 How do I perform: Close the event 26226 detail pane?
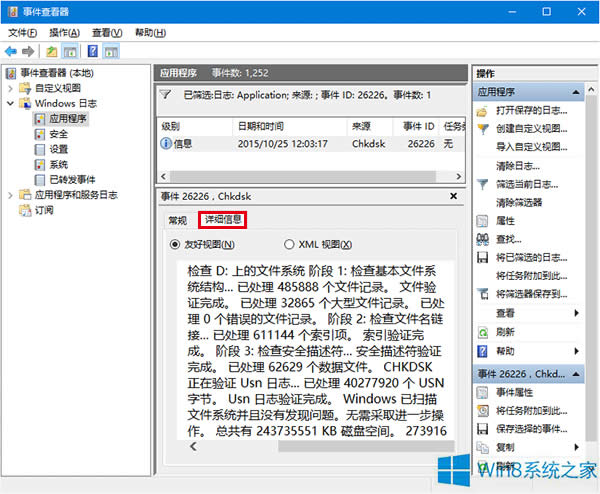tap(453, 196)
